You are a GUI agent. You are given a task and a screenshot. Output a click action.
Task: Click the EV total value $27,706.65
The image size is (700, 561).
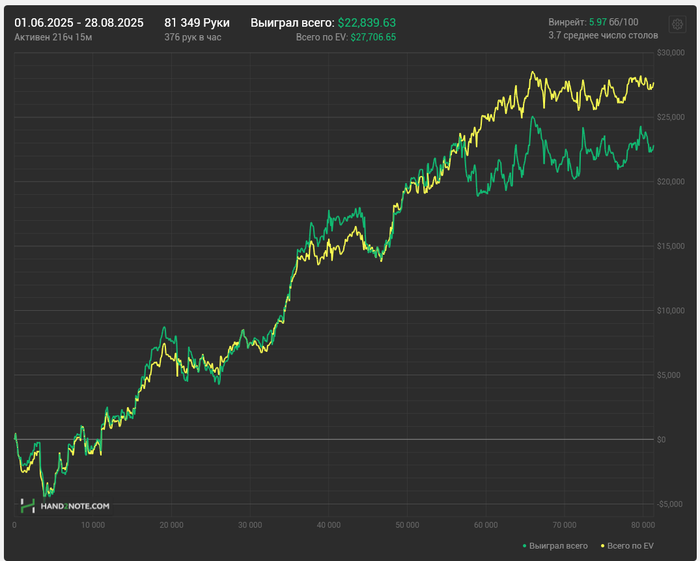coord(373,37)
